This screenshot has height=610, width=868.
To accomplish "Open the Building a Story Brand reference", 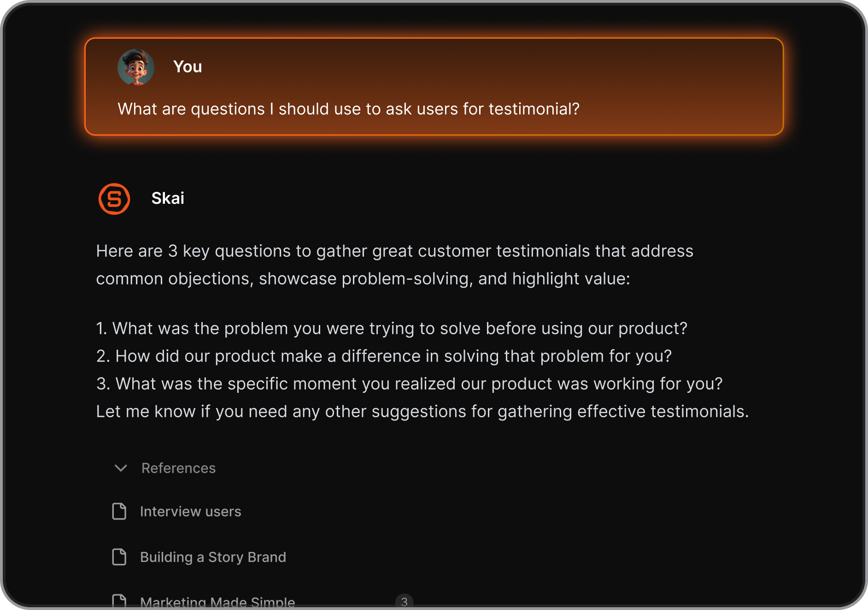I will click(213, 557).
